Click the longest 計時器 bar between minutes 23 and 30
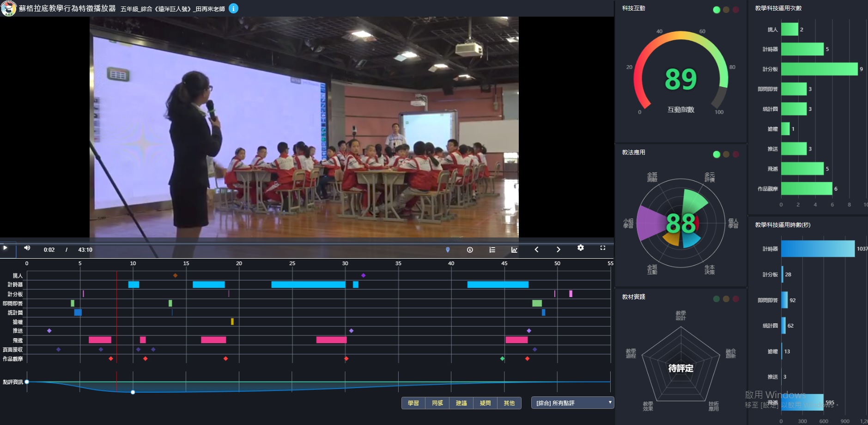 [308, 285]
